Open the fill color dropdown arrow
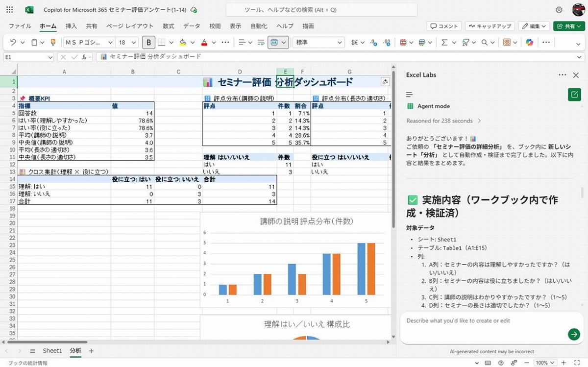 coord(192,43)
